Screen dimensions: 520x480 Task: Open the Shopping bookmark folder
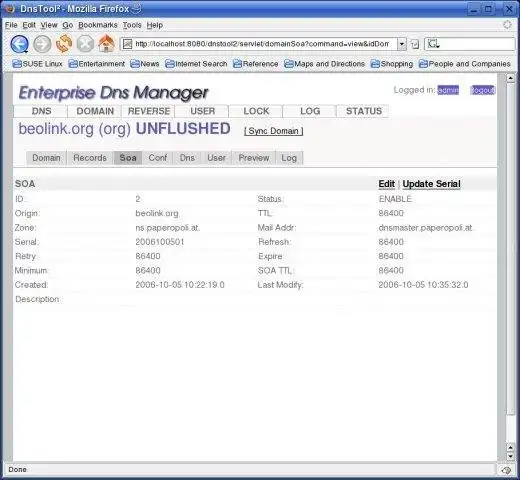[x=392, y=64]
